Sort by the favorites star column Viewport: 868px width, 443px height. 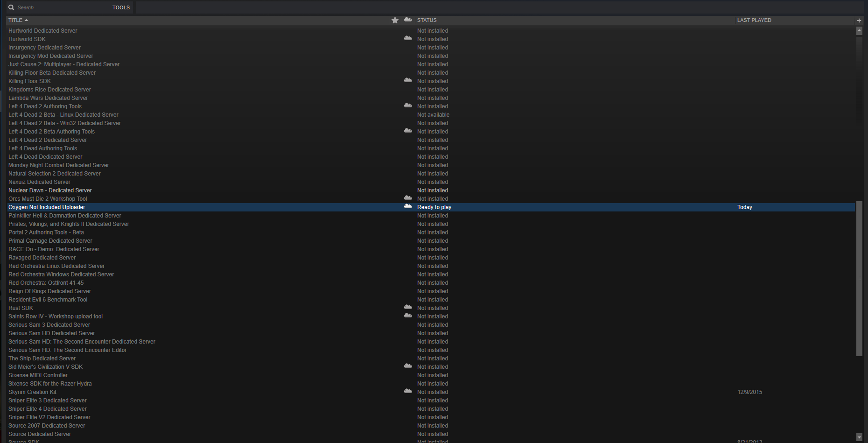(x=395, y=20)
